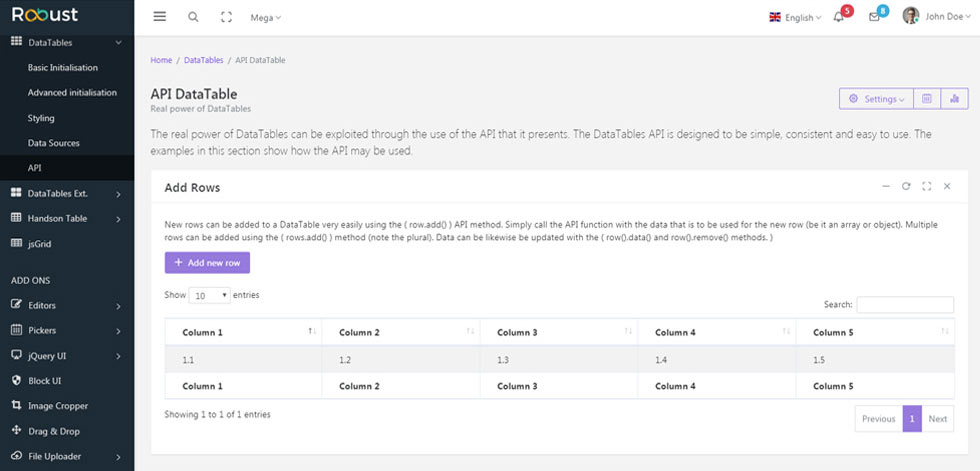
Task: Open the search magnifier icon
Action: tap(193, 17)
